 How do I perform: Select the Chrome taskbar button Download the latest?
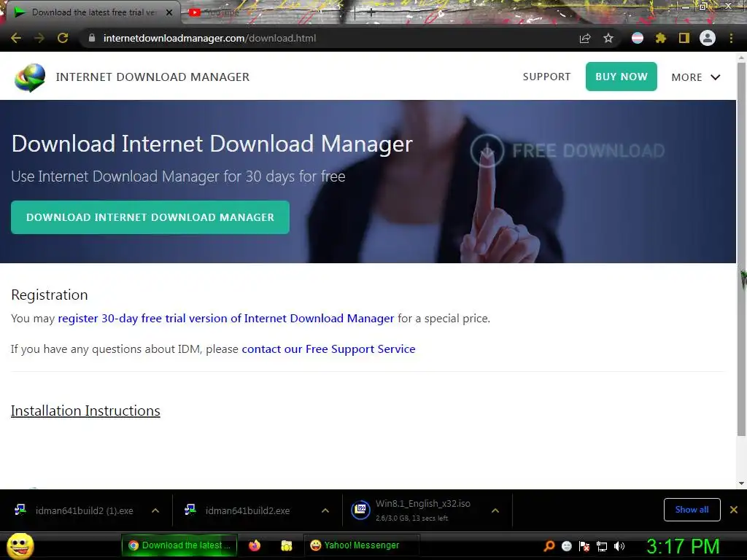(179, 545)
